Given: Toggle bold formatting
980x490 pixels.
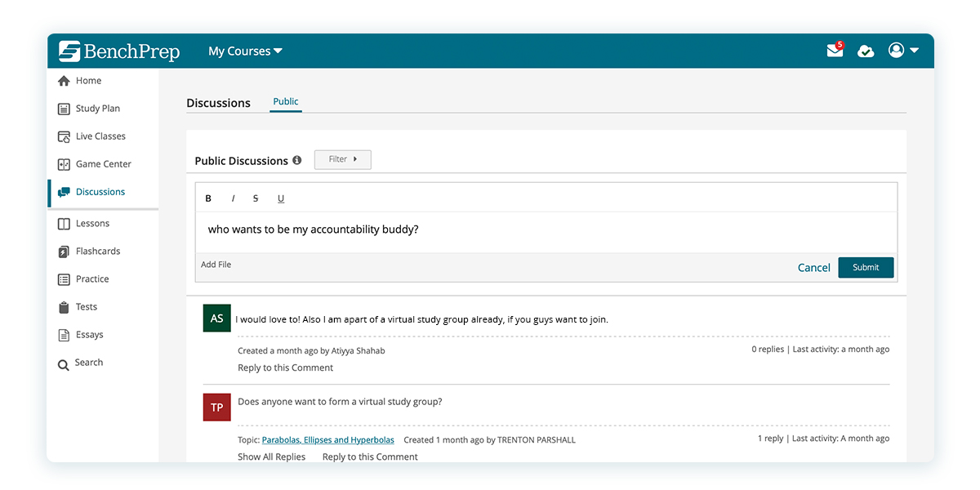Looking at the screenshot, I should click(208, 198).
